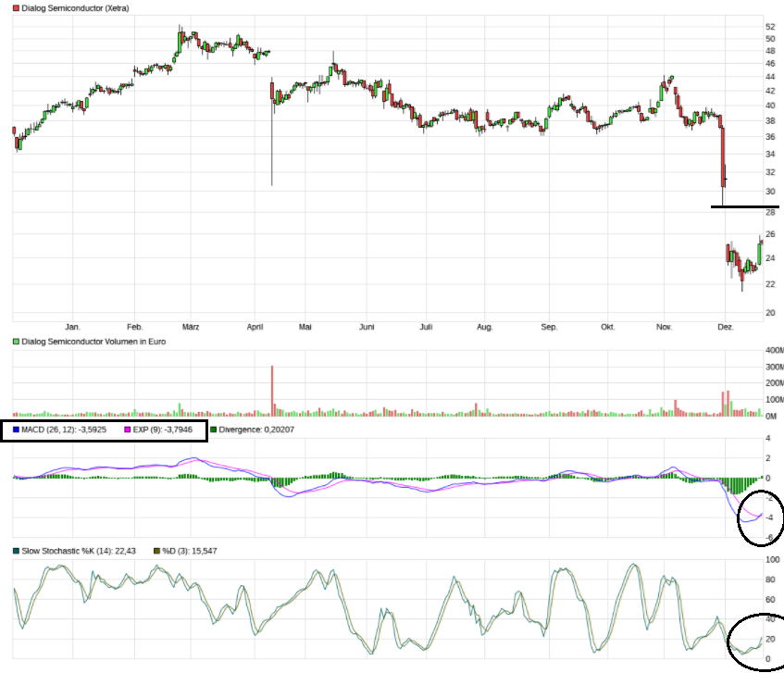Click the 'Feb.' month label

coord(135,327)
